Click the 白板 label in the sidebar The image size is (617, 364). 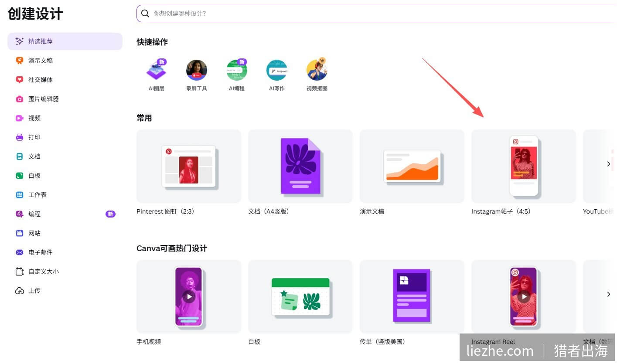point(34,176)
